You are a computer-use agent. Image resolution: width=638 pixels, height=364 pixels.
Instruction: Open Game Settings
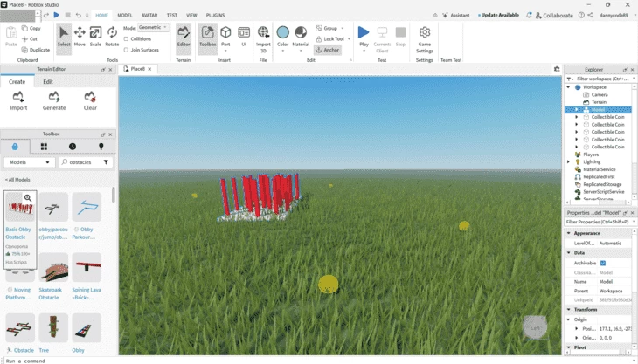click(x=425, y=39)
